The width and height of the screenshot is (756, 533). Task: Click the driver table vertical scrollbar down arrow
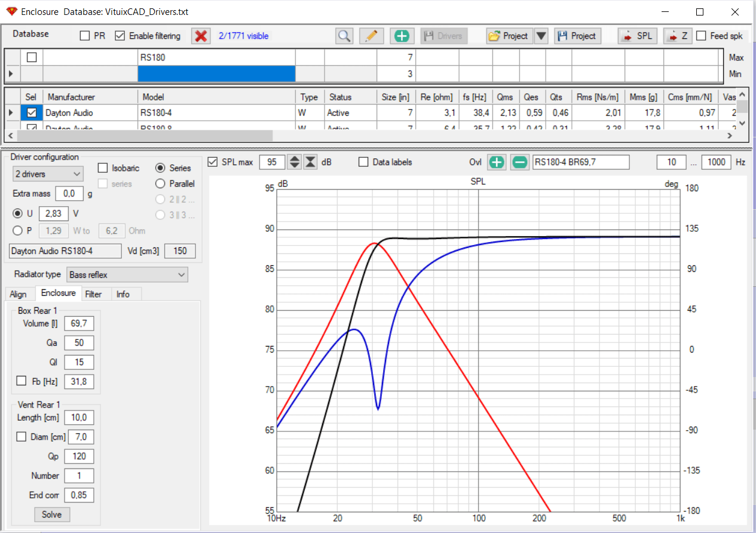742,122
